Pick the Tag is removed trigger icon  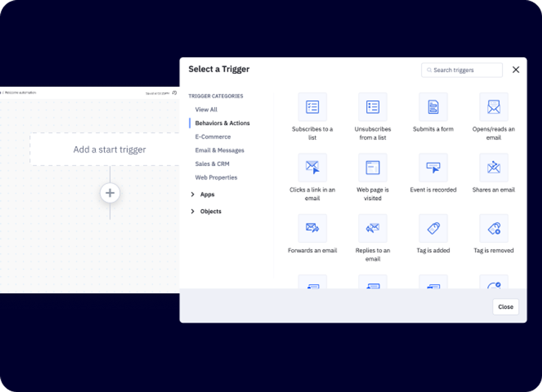493,228
